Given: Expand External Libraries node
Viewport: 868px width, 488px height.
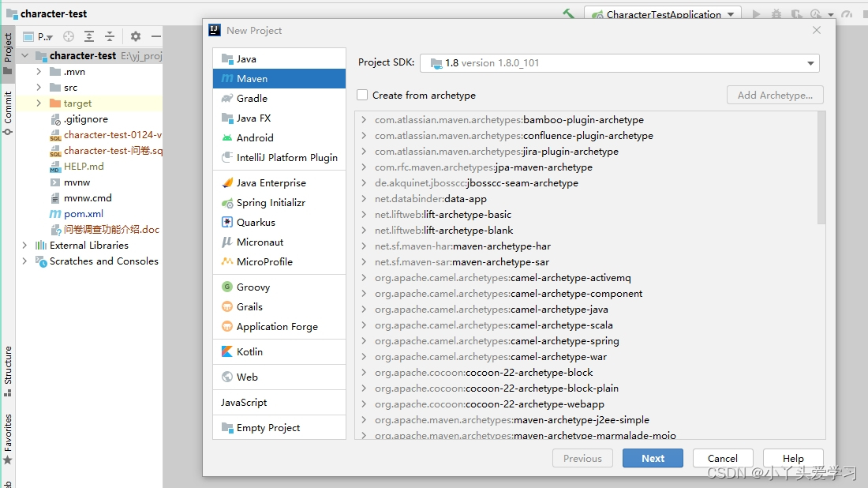Looking at the screenshot, I should pyautogui.click(x=24, y=245).
